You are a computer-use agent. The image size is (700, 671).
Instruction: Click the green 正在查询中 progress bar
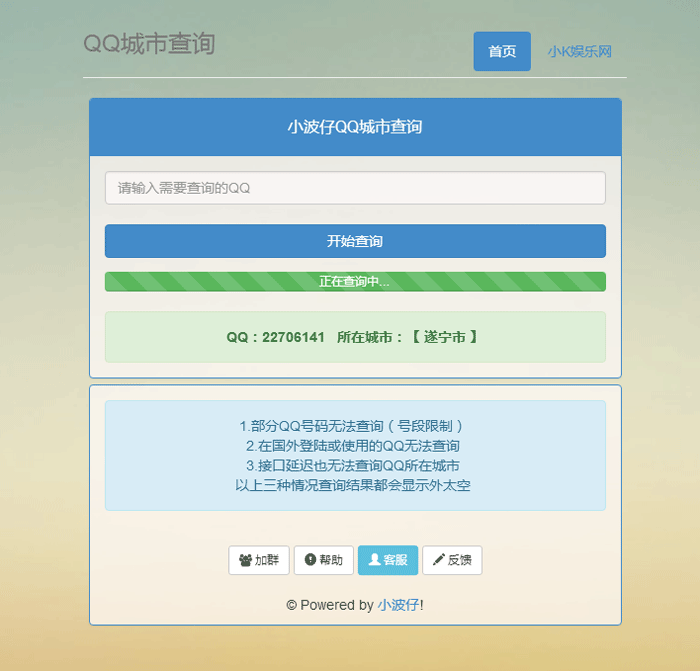point(355,282)
